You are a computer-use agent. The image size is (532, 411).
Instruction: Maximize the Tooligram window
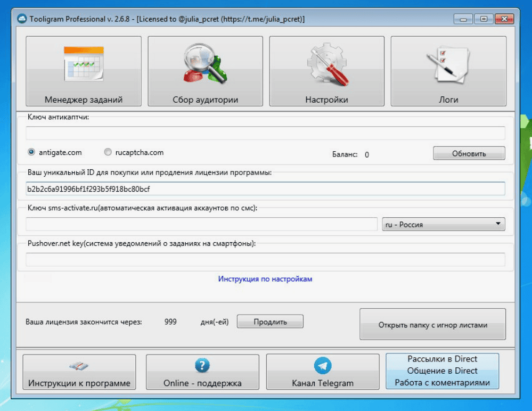(x=484, y=19)
